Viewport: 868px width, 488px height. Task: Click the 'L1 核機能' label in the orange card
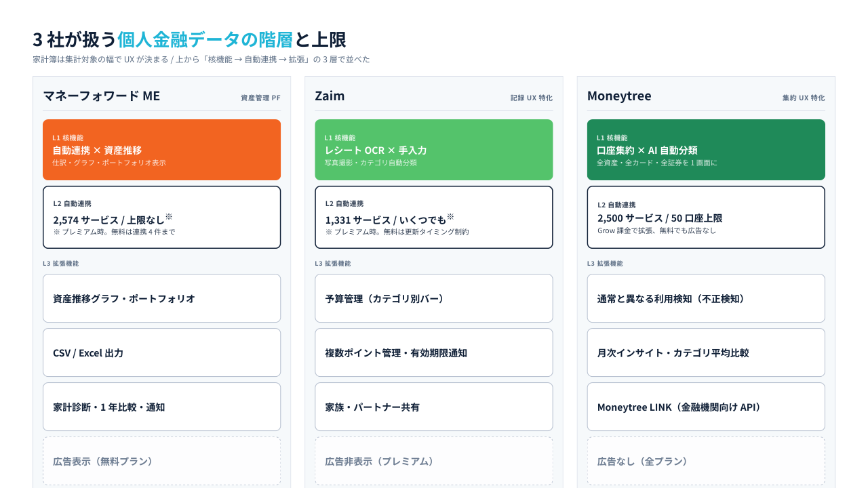coord(68,138)
